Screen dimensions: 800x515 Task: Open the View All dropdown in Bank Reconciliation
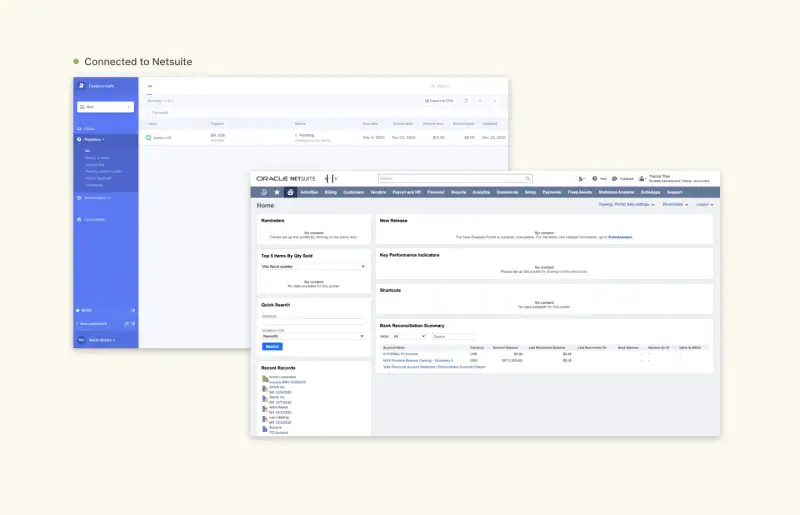pos(412,336)
